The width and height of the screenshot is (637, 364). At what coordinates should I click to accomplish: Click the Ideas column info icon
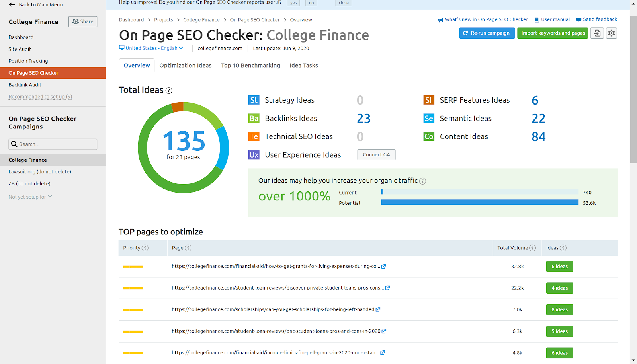563,248
